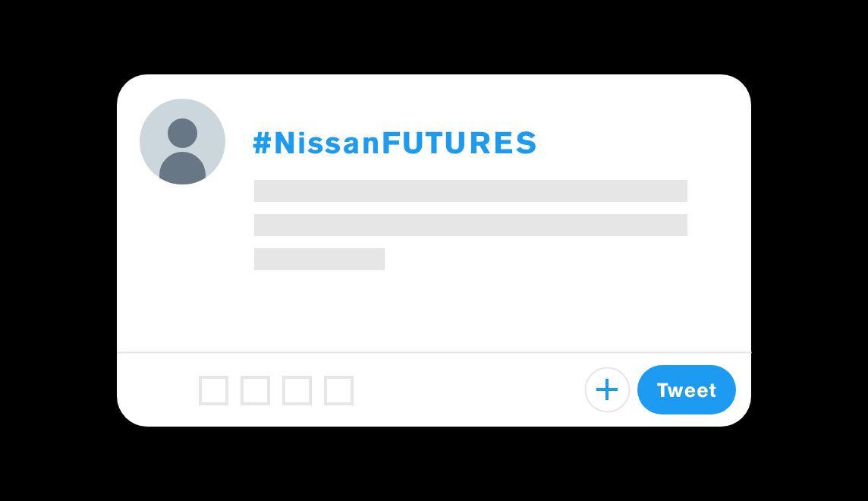Click the hash symbol before NissanFUTURES
Viewport: 868px width, 501px height.
[x=261, y=143]
